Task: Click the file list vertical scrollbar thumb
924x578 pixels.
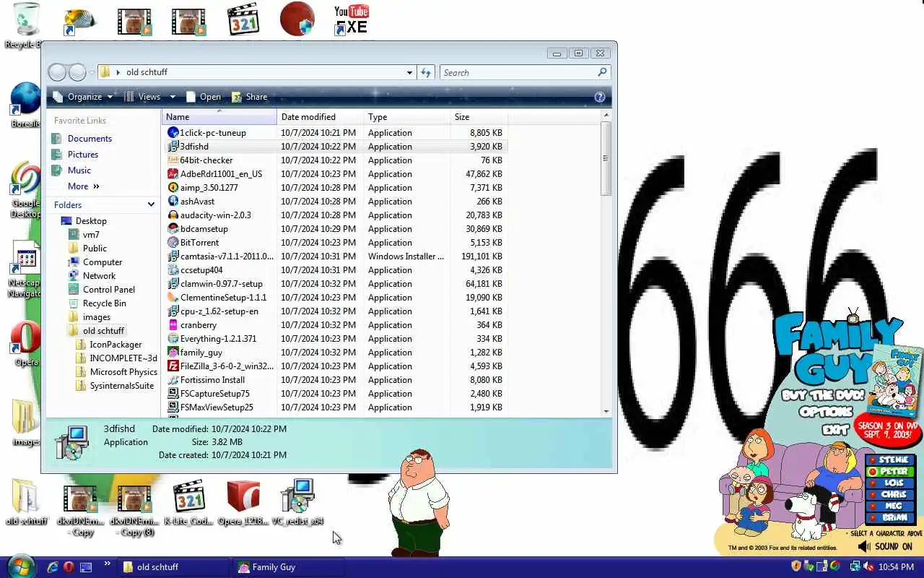Action: coord(606,159)
